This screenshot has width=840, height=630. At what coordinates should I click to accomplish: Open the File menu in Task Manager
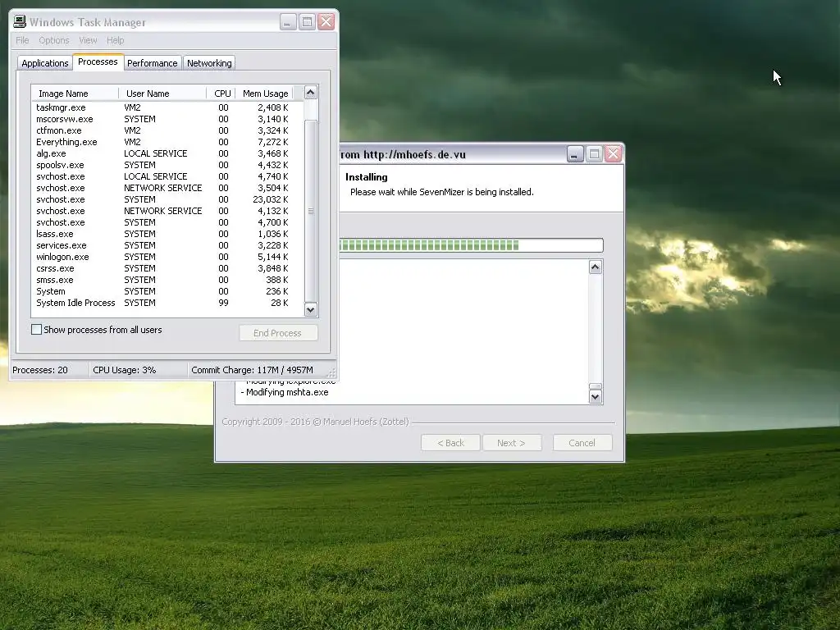22,40
